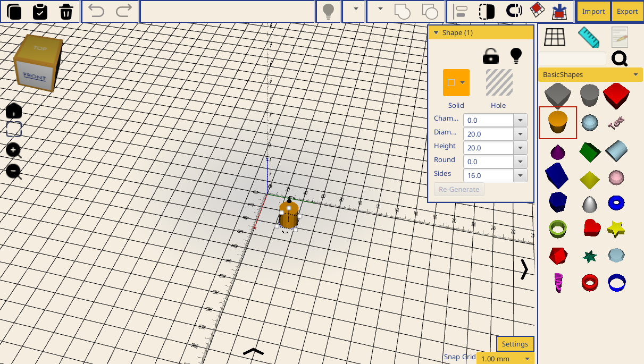Click the Import button
Image resolution: width=644 pixels, height=364 pixels.
click(x=593, y=11)
